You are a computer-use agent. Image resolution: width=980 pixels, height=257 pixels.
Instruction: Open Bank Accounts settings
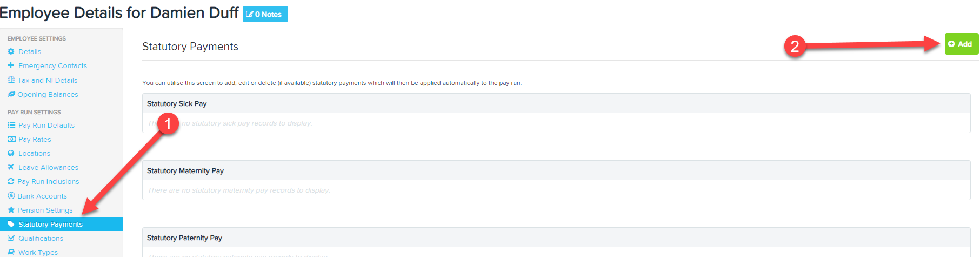(x=42, y=196)
